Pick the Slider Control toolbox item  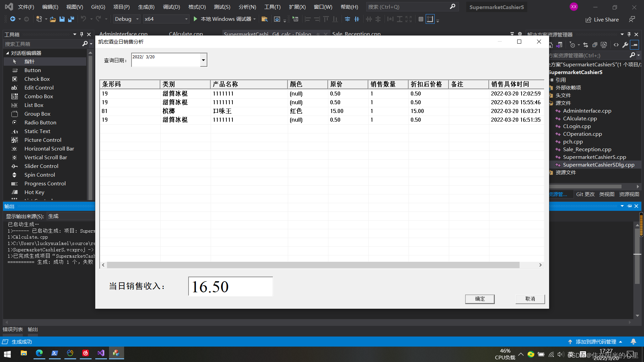tap(41, 166)
